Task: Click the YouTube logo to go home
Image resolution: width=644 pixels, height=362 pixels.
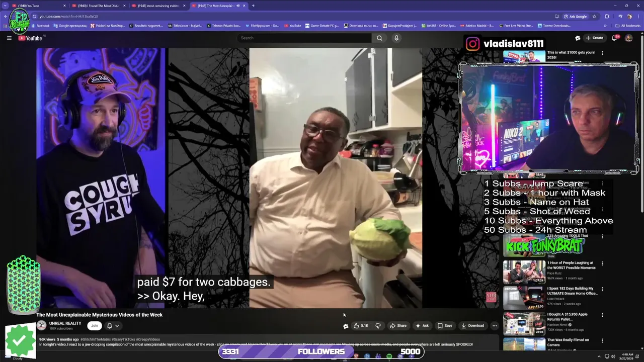Action: point(30,38)
